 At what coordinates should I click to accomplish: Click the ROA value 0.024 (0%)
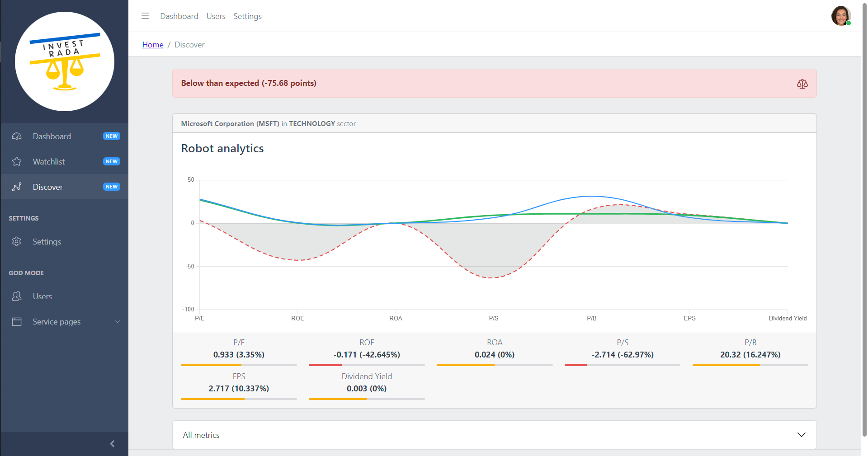coord(495,355)
